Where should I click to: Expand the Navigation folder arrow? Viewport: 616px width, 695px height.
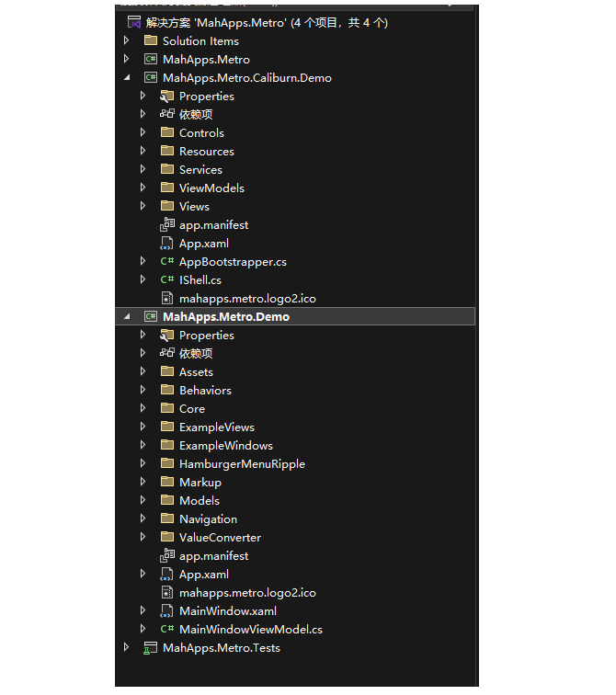pyautogui.click(x=143, y=518)
